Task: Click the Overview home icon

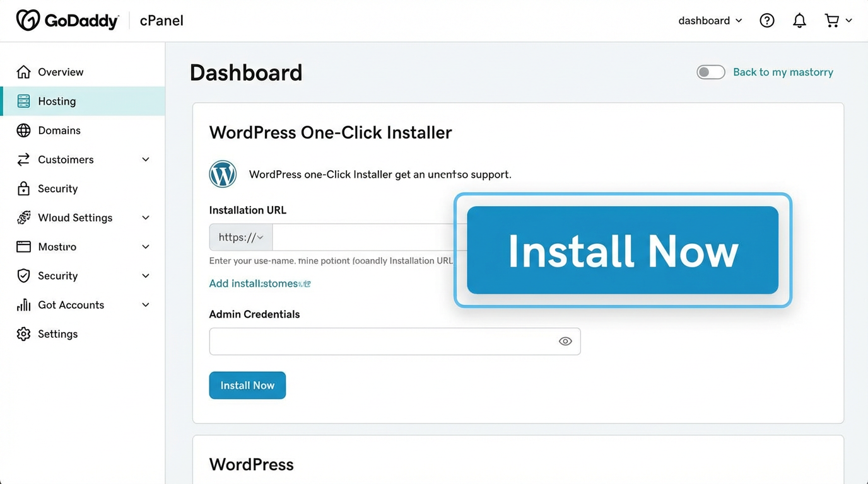Action: point(23,71)
